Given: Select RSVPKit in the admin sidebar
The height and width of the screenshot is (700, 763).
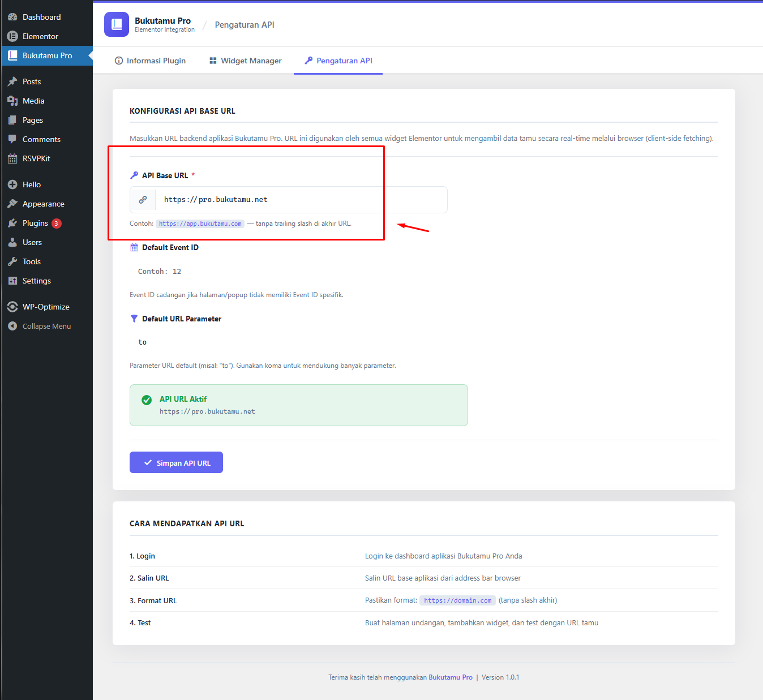Looking at the screenshot, I should 12,158.
